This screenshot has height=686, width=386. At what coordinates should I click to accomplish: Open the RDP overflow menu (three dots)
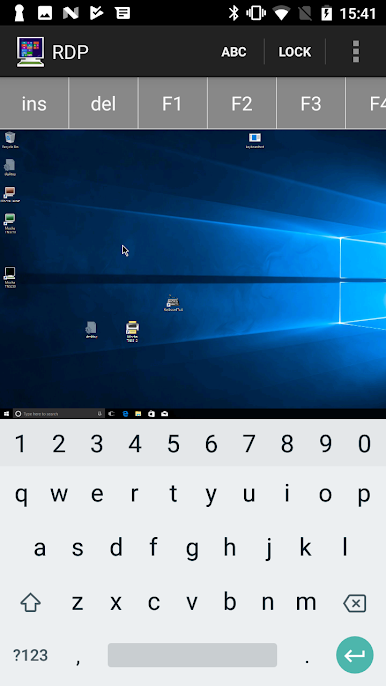(x=356, y=52)
